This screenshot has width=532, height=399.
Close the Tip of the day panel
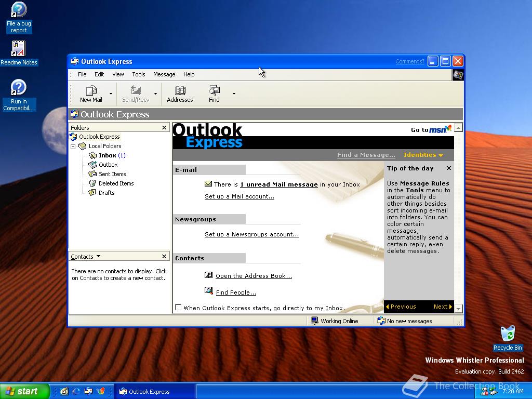pyautogui.click(x=449, y=168)
